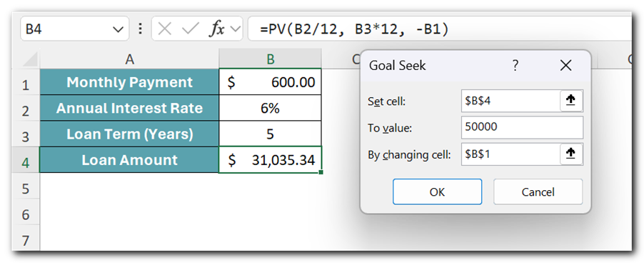Select cell showing $ 31,035.34
This screenshot has height=263, width=644.
pos(271,160)
